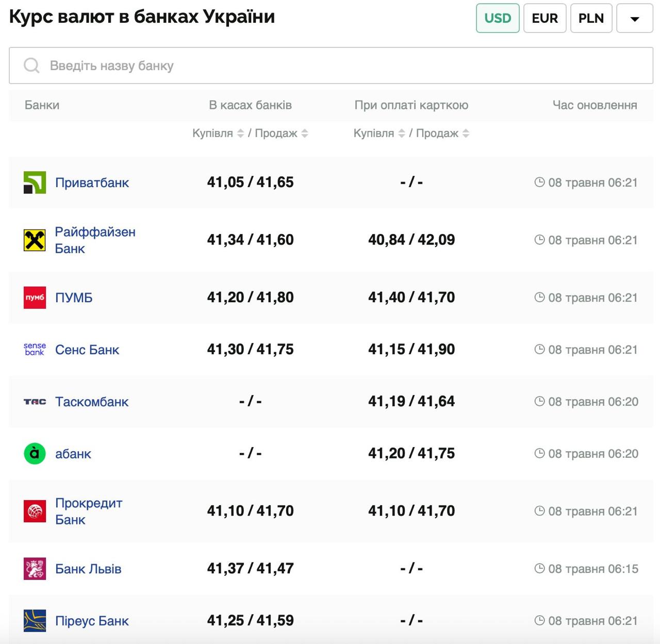Select the USD currency tab

(x=497, y=18)
